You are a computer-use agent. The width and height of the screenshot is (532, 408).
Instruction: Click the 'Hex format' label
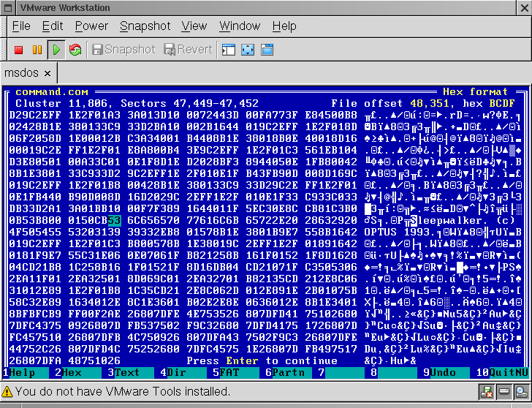[x=475, y=92]
